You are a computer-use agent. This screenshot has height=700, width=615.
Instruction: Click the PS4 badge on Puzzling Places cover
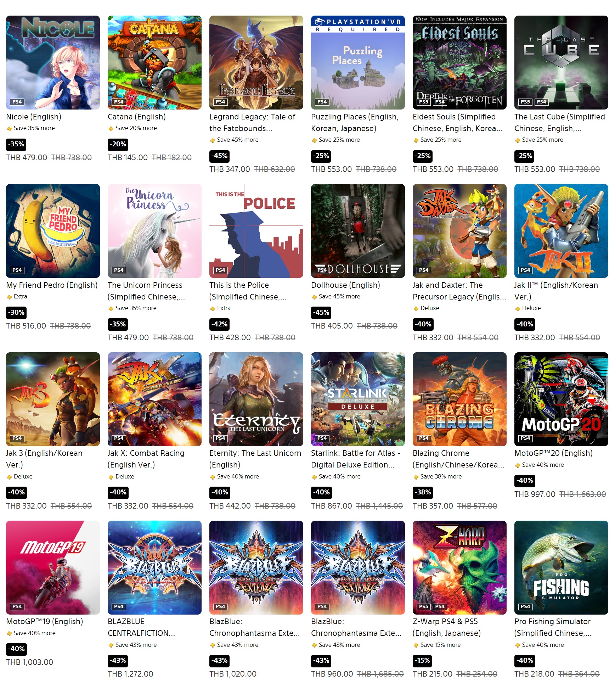pyautogui.click(x=322, y=102)
